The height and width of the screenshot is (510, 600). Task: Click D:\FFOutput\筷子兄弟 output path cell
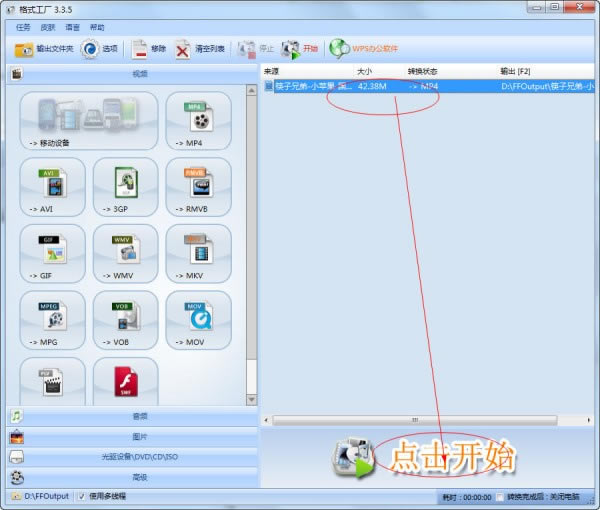[548, 86]
